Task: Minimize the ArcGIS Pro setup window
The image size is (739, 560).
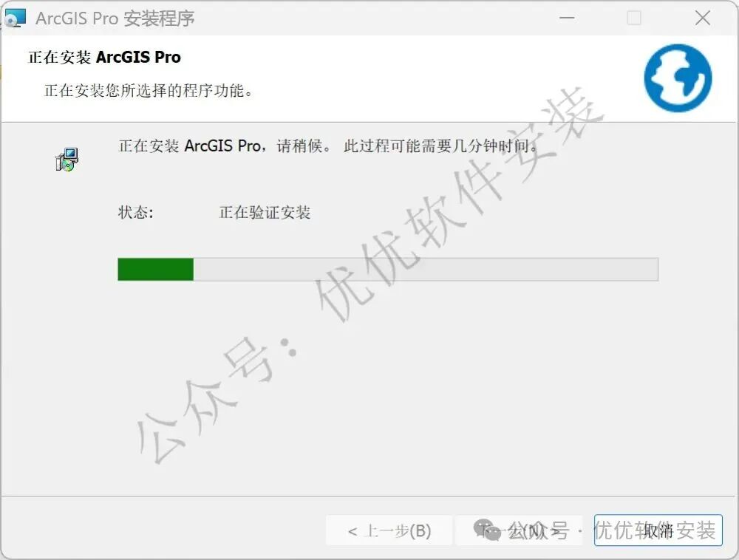Action: (567, 18)
